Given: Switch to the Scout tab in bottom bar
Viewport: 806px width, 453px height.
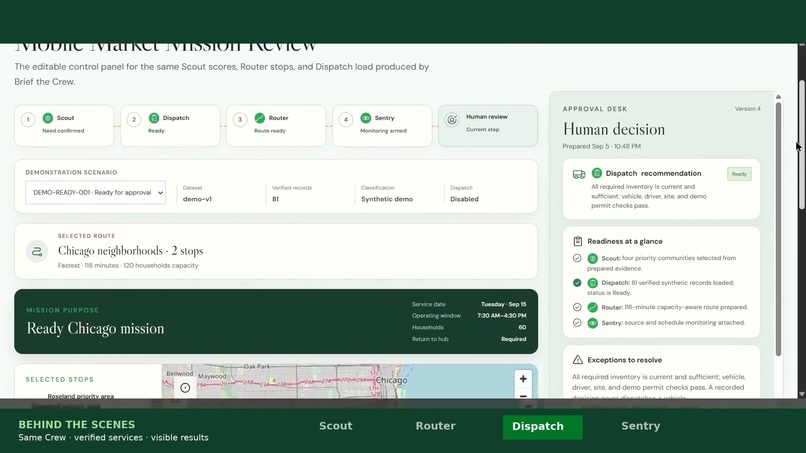Looking at the screenshot, I should tap(336, 426).
